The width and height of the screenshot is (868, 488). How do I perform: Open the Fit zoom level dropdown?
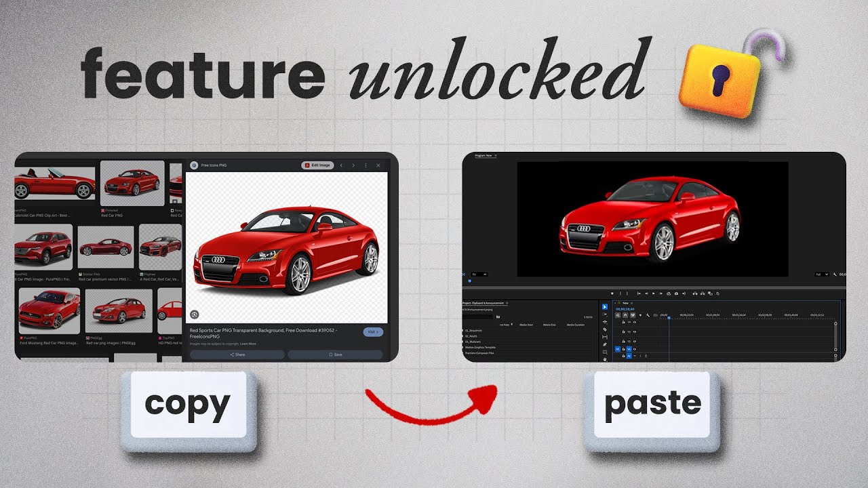coord(479,274)
